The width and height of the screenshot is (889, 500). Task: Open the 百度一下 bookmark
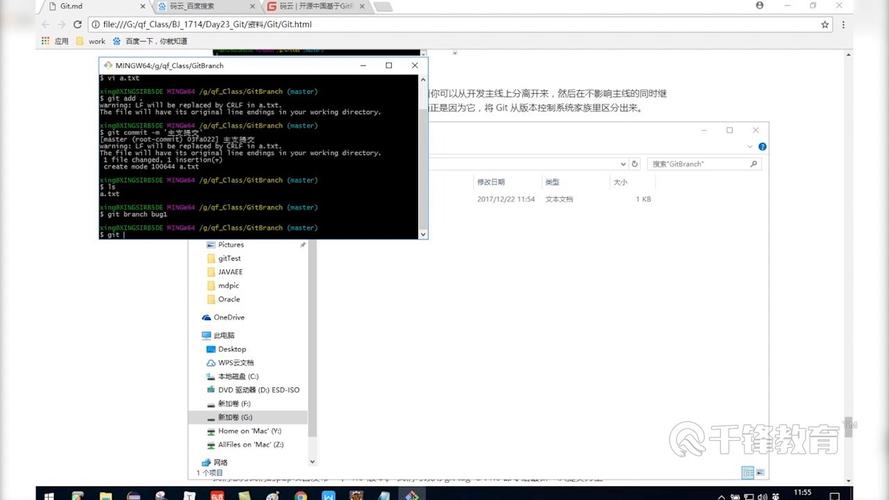150,41
